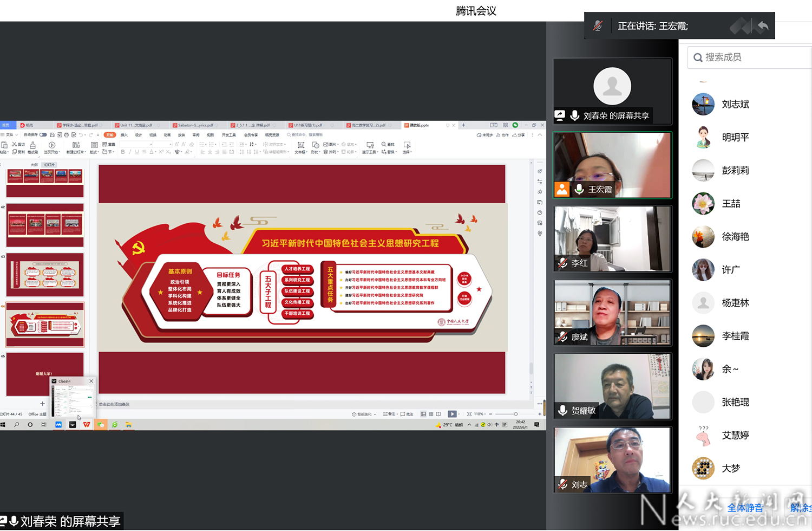This screenshot has width=812, height=531.
Task: Click the 文本框 text box icon
Action: tap(300, 147)
